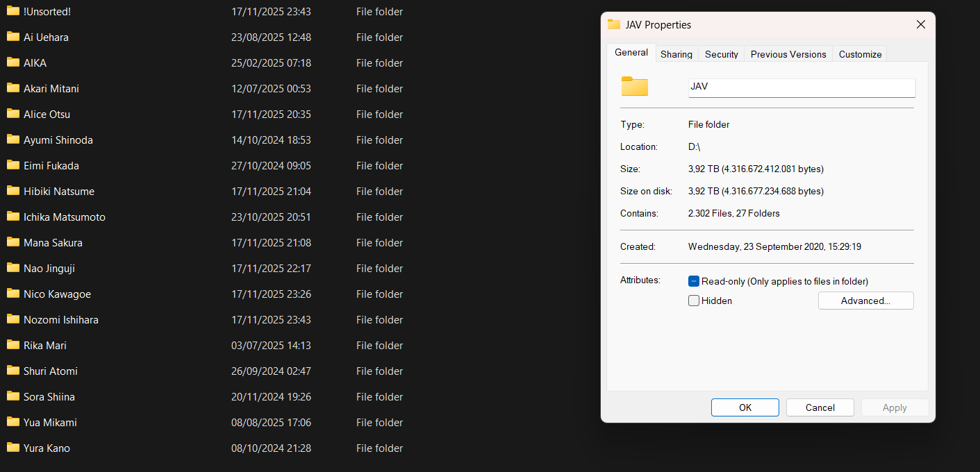This screenshot has height=472, width=980.
Task: Click the Eimi Fukada folder icon
Action: pyautogui.click(x=13, y=165)
